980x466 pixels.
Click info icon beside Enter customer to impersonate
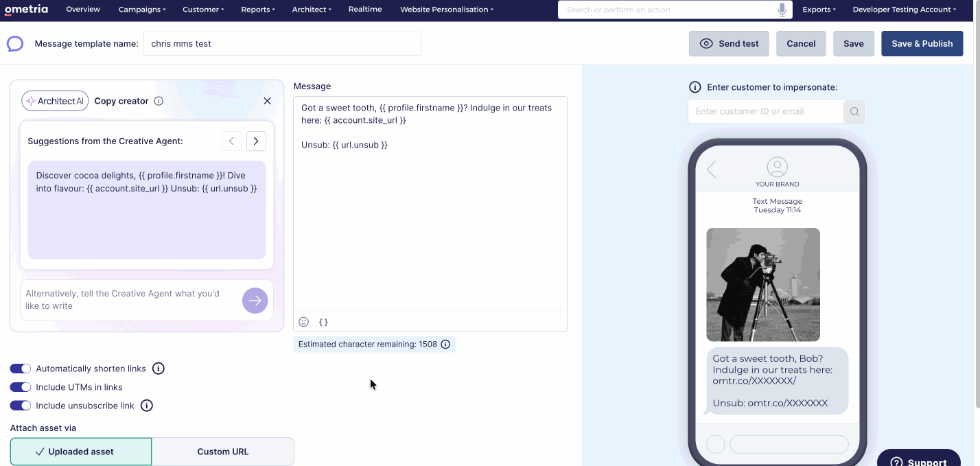tap(695, 87)
